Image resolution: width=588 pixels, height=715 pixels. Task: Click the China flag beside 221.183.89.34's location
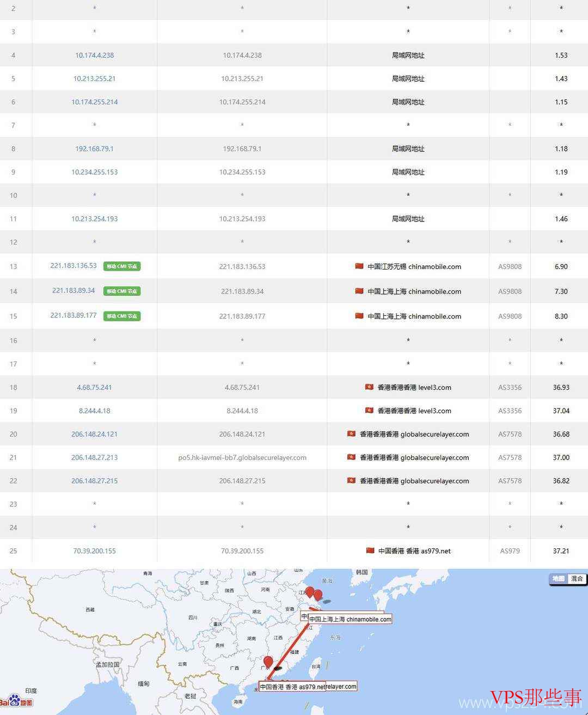point(359,291)
